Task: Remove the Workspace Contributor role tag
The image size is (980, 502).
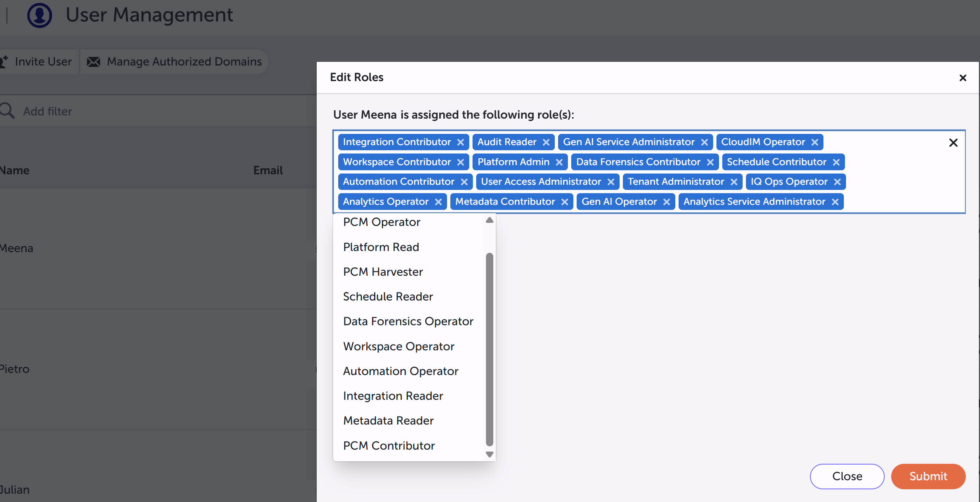Action: coord(460,162)
